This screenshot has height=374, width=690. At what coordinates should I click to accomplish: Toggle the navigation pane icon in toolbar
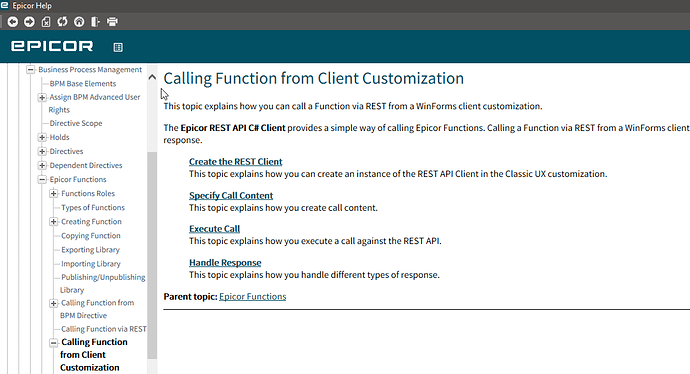[95, 22]
